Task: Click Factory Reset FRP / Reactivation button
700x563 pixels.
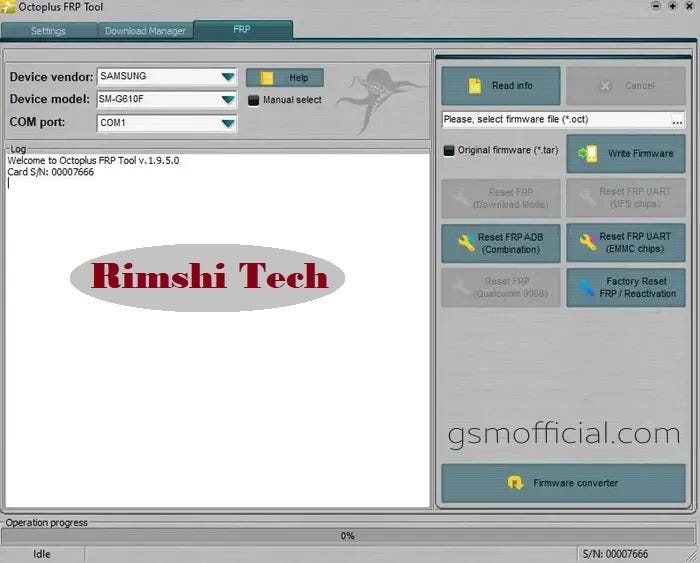Action: [x=626, y=288]
